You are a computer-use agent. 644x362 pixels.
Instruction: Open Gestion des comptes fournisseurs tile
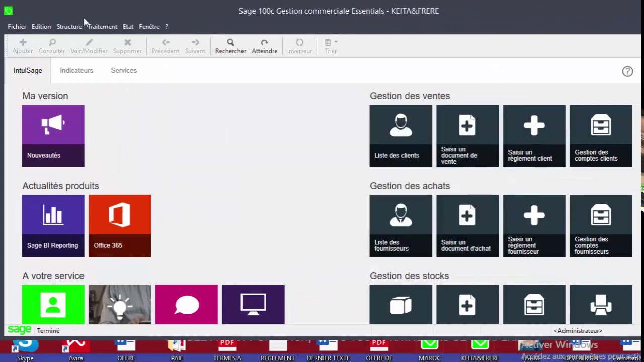[601, 226]
